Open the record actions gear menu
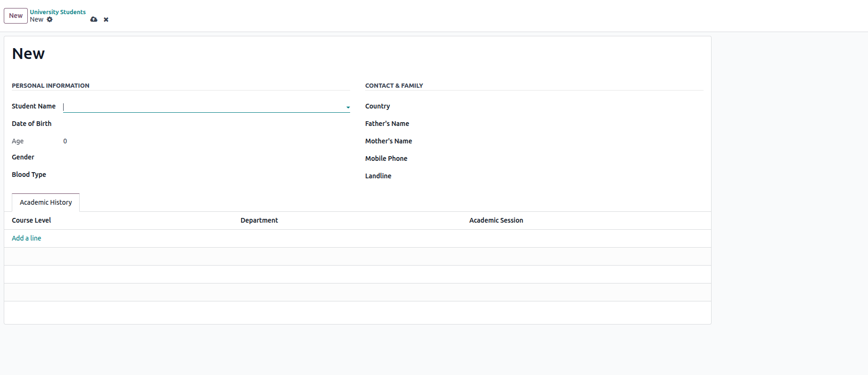Screen dimensions: 868x375 [x=50, y=19]
